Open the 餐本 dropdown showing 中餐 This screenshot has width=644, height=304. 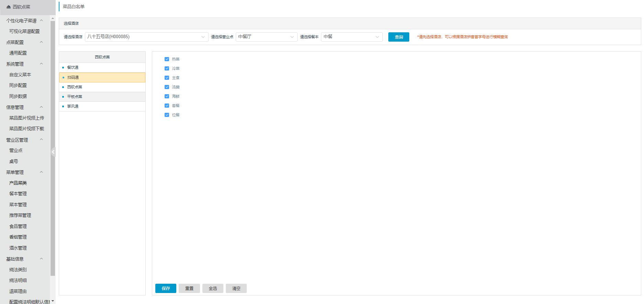tap(352, 37)
